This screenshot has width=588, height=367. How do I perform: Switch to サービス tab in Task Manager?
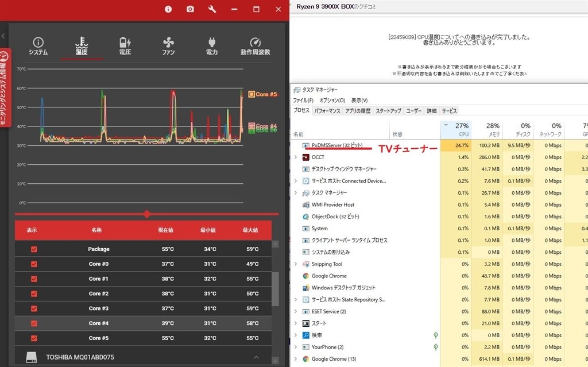[x=449, y=111]
